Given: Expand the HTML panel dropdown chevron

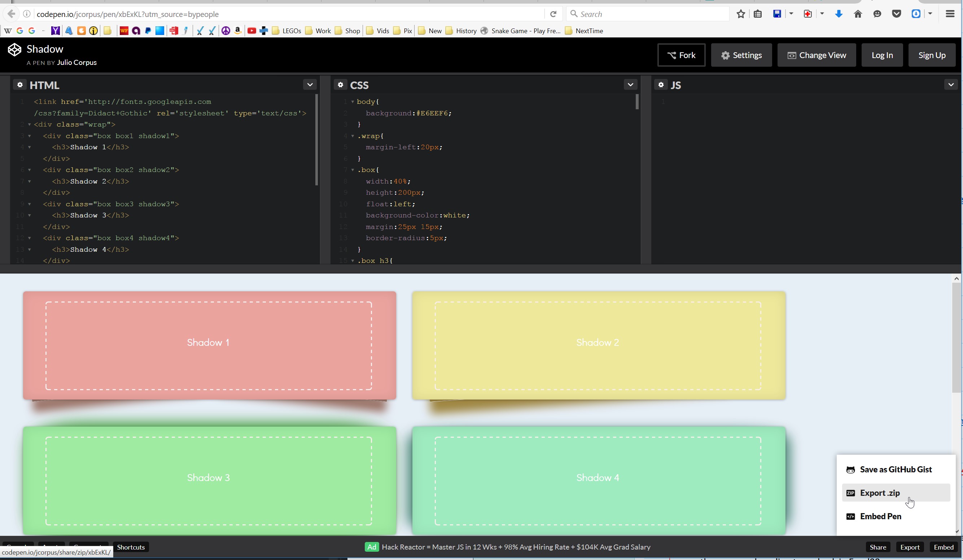Looking at the screenshot, I should point(310,85).
